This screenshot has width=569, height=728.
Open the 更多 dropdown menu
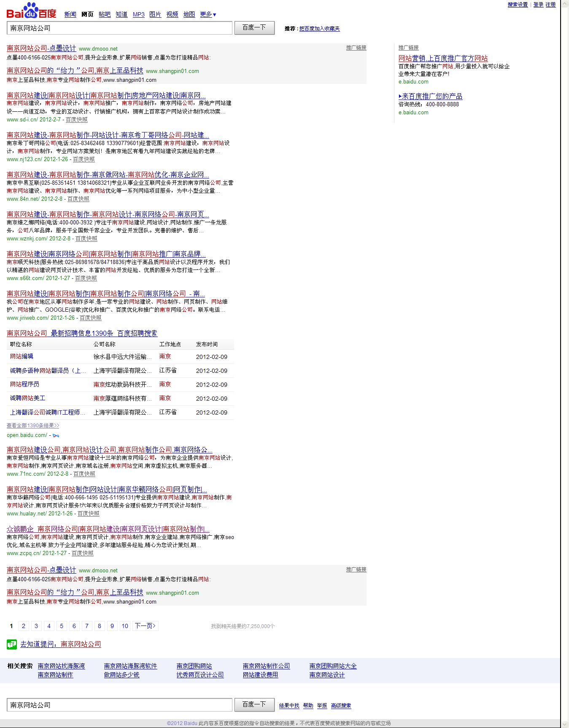208,14
